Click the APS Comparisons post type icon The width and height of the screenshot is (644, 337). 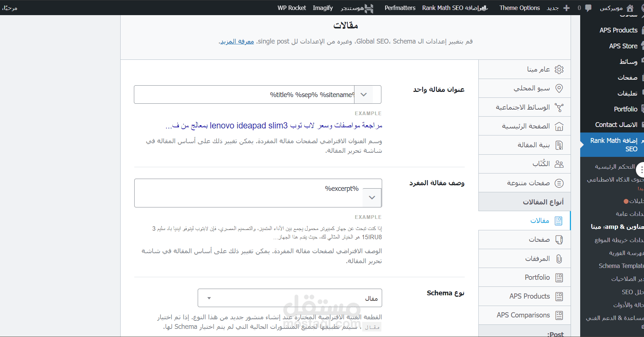(559, 315)
